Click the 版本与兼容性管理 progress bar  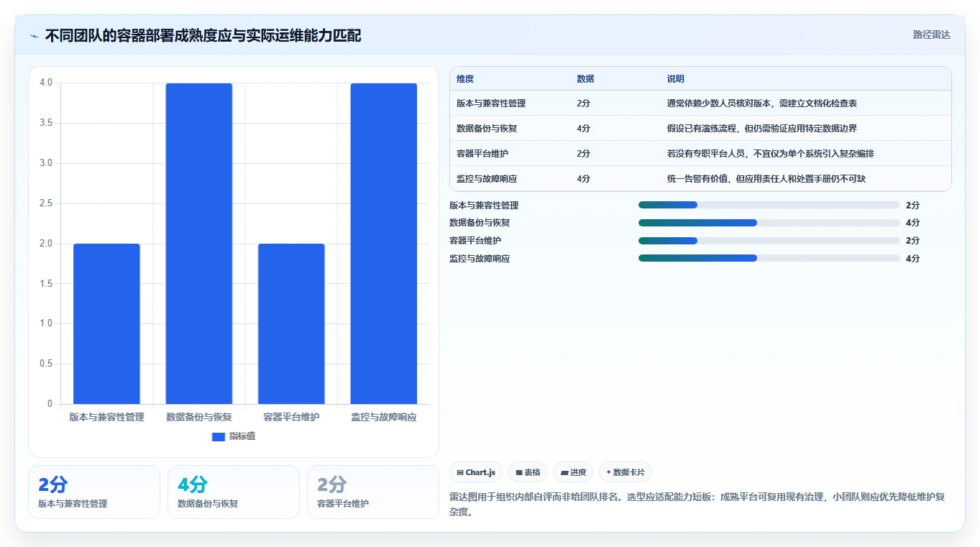(769, 205)
